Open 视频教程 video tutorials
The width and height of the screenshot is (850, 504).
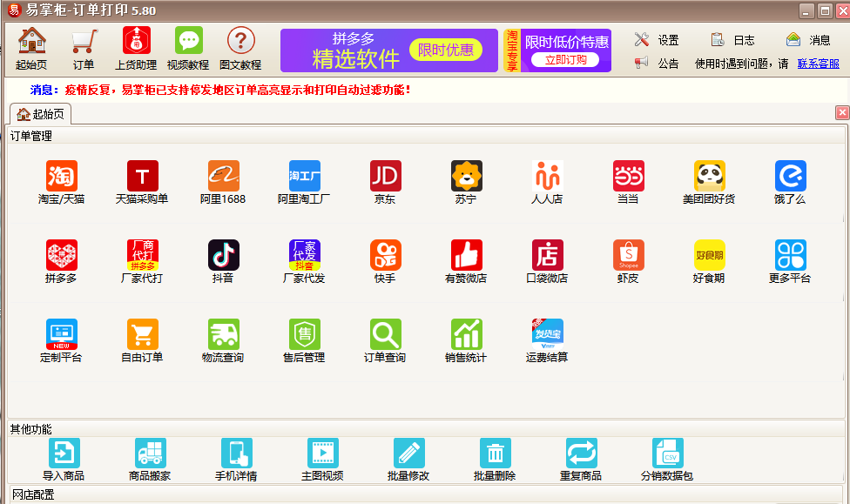[188, 49]
